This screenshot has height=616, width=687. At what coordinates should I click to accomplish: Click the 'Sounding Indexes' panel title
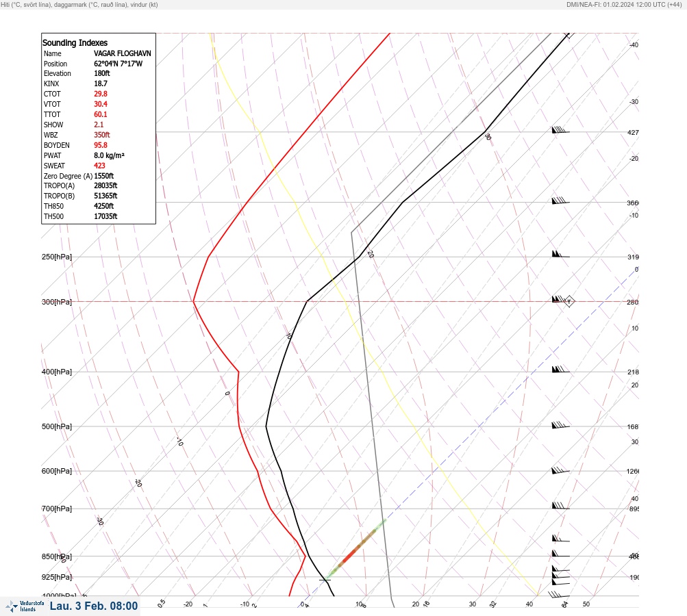click(75, 42)
